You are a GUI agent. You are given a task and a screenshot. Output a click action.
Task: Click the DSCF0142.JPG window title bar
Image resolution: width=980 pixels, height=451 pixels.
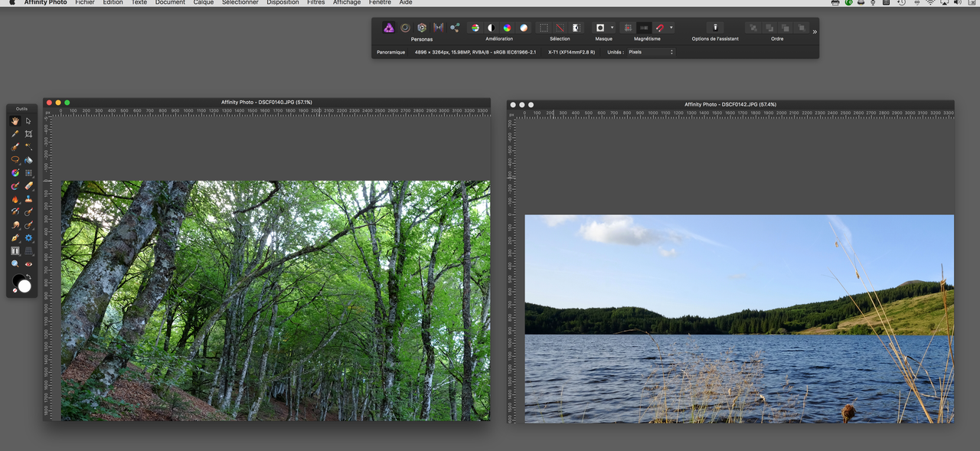pyautogui.click(x=730, y=104)
